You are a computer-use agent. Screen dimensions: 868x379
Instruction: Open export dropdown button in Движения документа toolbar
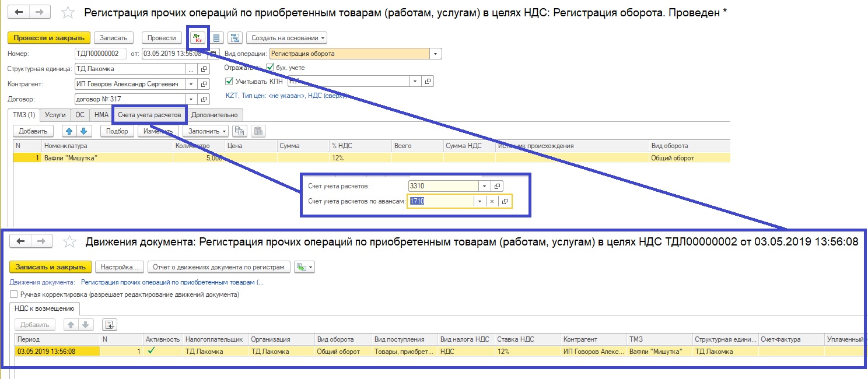(304, 267)
